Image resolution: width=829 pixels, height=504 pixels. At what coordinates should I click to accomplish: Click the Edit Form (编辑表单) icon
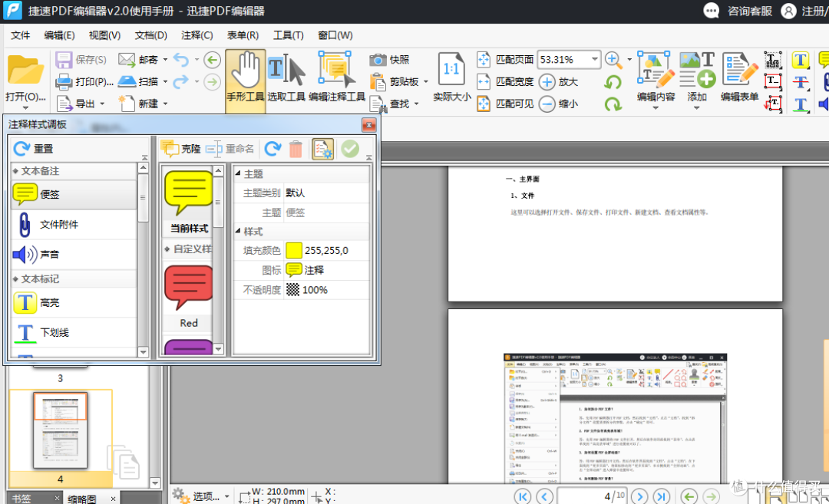pos(740,70)
